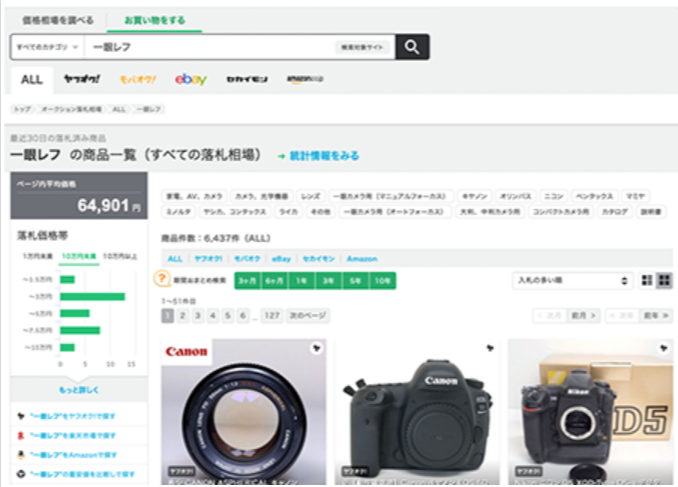This screenshot has width=678, height=487.
Task: Go to 次のページ in pagination
Action: pos(308,316)
